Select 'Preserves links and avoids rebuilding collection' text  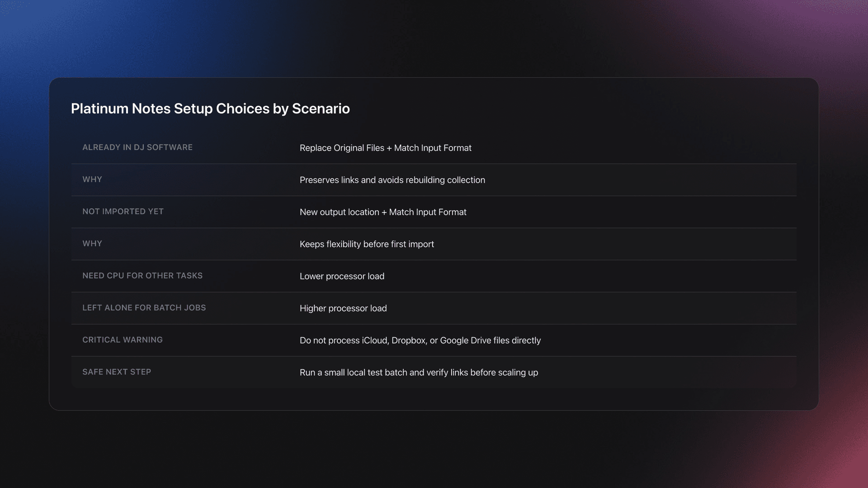point(392,180)
